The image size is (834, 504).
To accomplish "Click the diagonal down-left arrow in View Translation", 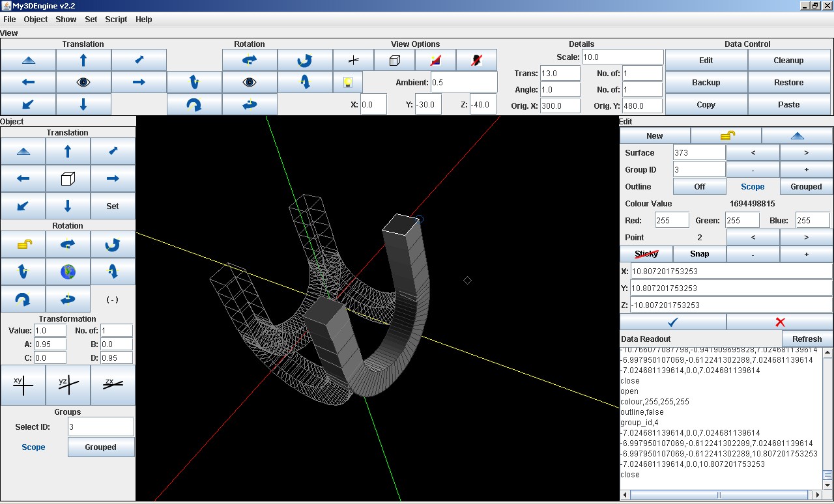I will click(28, 104).
